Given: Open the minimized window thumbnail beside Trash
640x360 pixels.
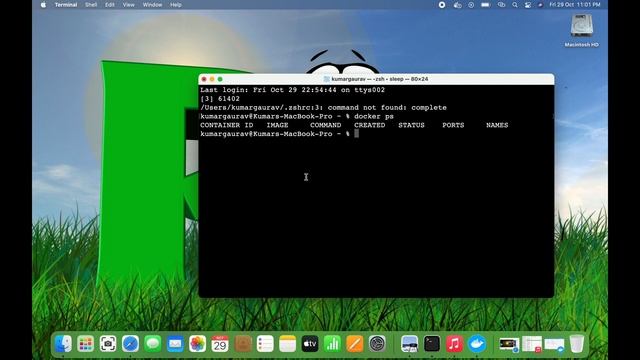Looking at the screenshot, I should [554, 345].
